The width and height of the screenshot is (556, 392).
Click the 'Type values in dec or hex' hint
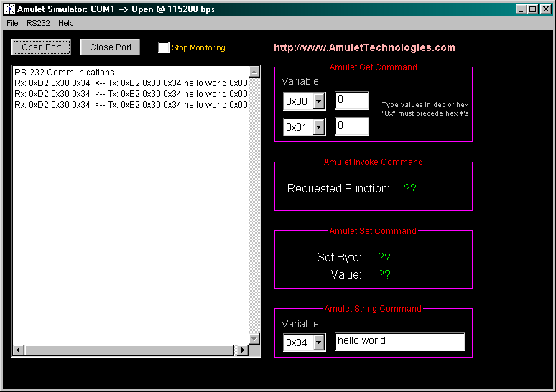click(x=425, y=105)
